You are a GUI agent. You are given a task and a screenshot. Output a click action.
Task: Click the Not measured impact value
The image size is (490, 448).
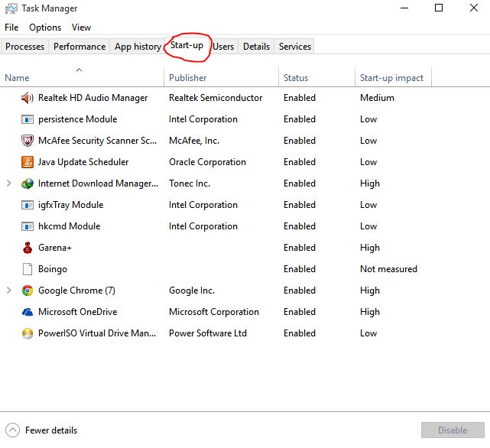pyautogui.click(x=388, y=269)
